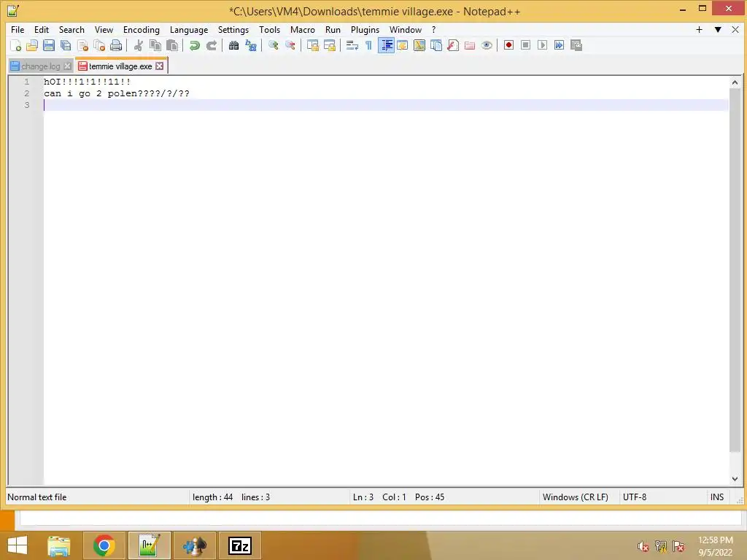Click Windows (CR LF) in status bar
Viewport: 747px width, 560px height.
pos(576,497)
